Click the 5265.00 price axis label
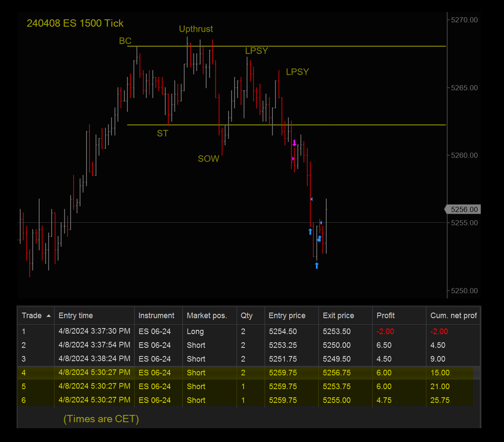Viewport: 504px width, 442px height. pyautogui.click(x=464, y=88)
